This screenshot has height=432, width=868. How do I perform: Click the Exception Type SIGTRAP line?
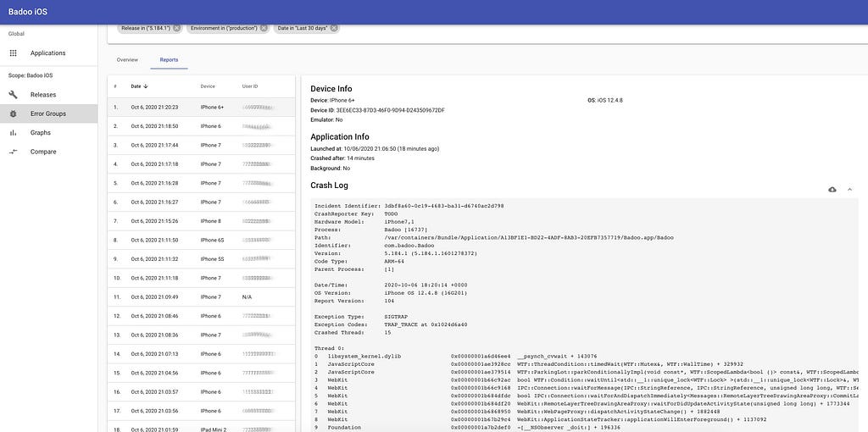(361, 317)
